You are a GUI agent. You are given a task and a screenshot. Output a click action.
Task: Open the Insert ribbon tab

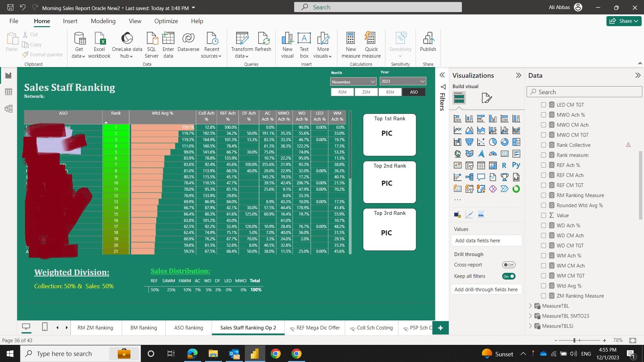pyautogui.click(x=70, y=21)
